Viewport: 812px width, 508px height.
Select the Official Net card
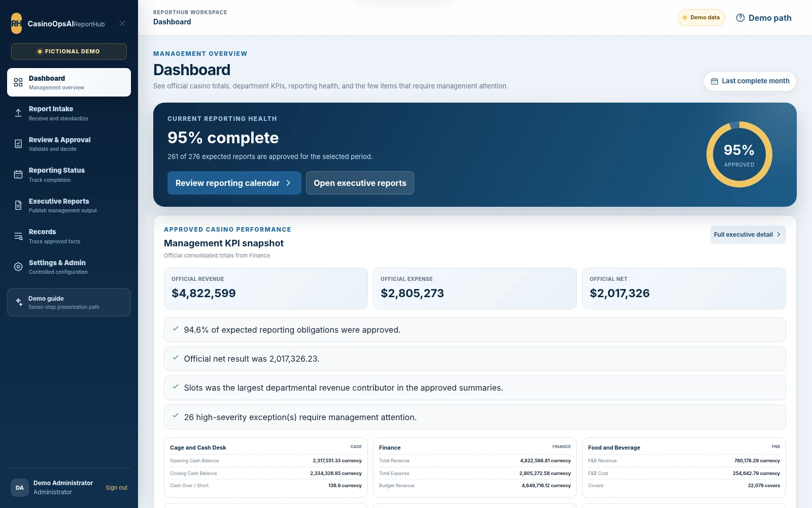[684, 289]
